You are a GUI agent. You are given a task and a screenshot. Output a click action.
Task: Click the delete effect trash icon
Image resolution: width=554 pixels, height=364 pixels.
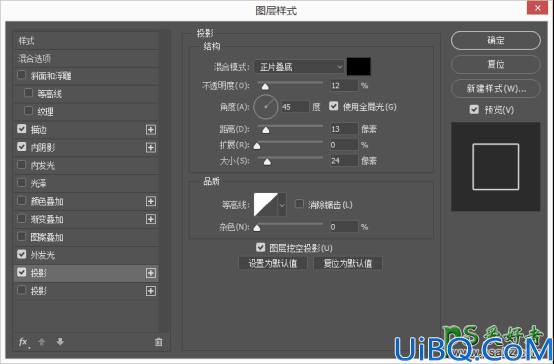coord(159,342)
